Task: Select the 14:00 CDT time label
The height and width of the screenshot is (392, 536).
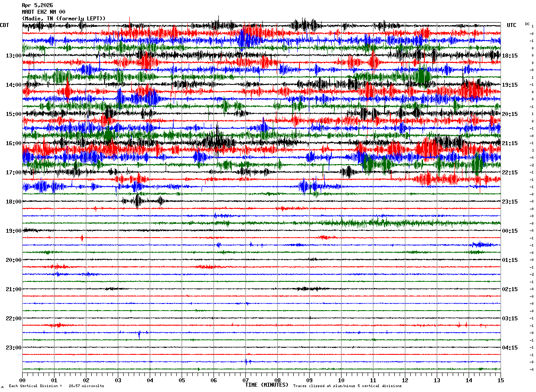Action: pyautogui.click(x=14, y=85)
